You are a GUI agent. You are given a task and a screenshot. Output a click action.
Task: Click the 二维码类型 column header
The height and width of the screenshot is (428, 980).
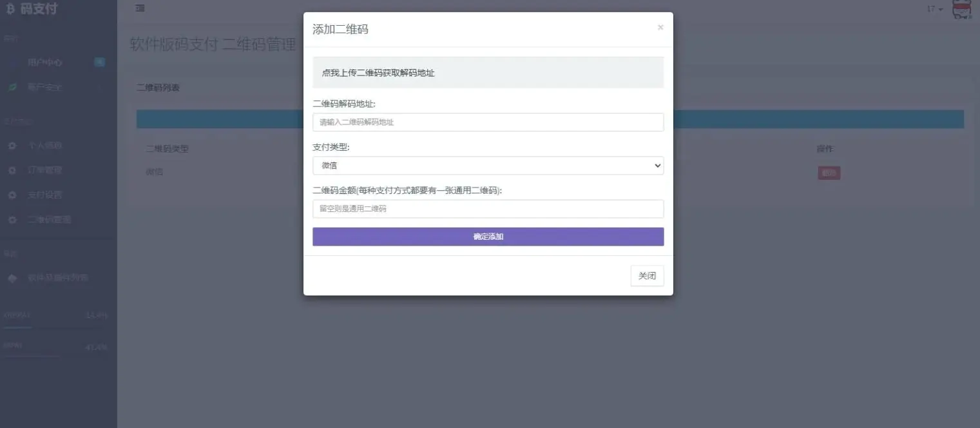click(x=167, y=149)
